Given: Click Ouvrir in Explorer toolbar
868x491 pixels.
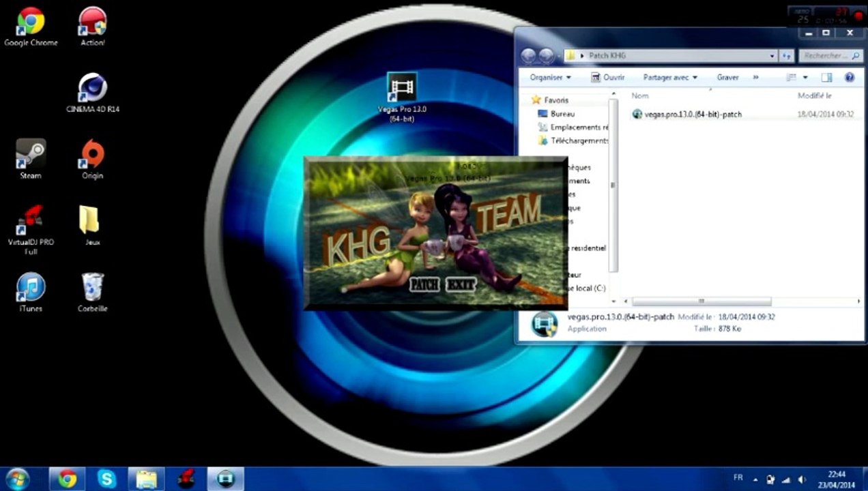Looking at the screenshot, I should click(x=607, y=77).
